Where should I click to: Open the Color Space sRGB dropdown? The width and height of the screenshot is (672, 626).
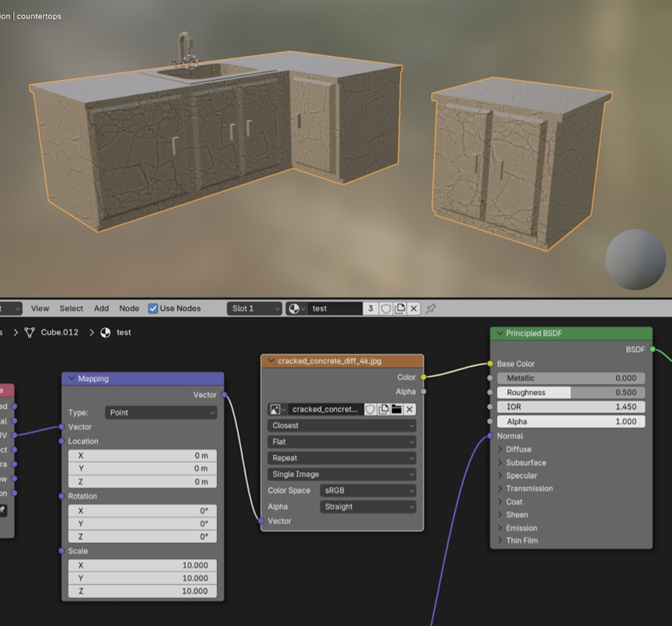coord(368,491)
